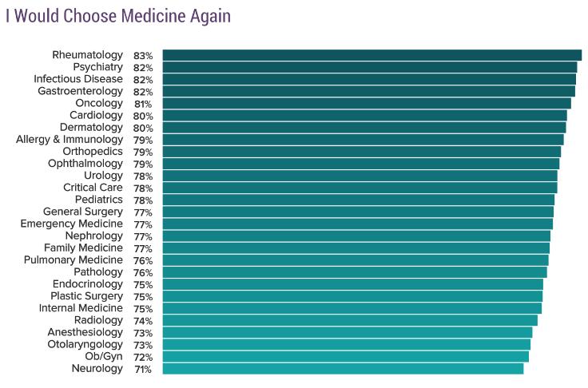Screen dimensions: 588x388
Task: Click the Neurology bar at the bottom
Action: click(343, 368)
